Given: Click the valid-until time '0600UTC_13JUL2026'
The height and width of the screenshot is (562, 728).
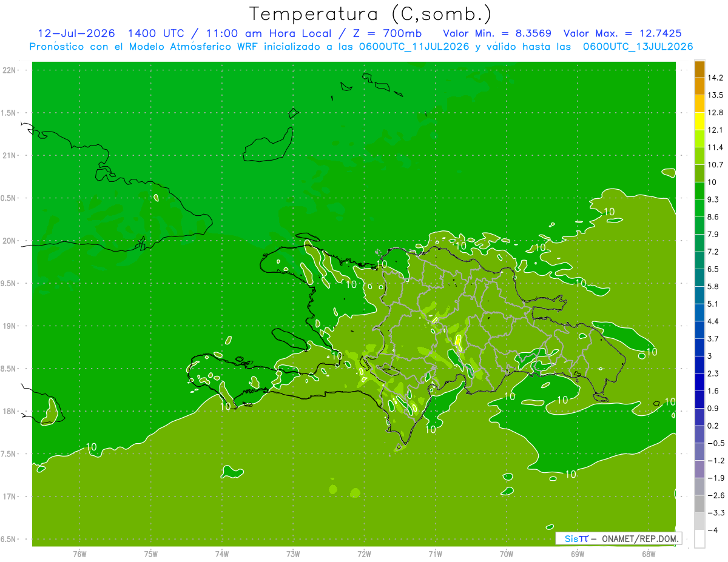Looking at the screenshot, I should pyautogui.click(x=638, y=47).
